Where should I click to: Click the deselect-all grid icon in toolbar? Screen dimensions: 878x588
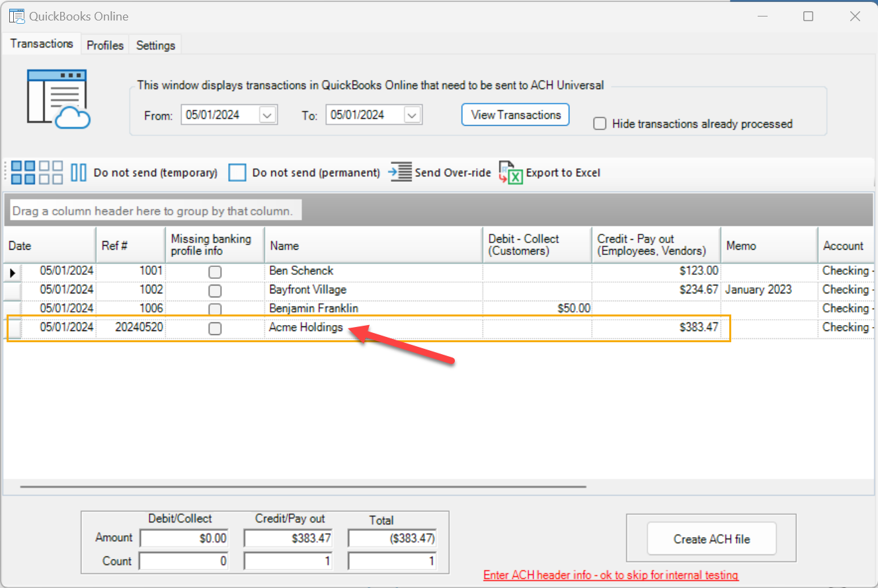point(51,172)
